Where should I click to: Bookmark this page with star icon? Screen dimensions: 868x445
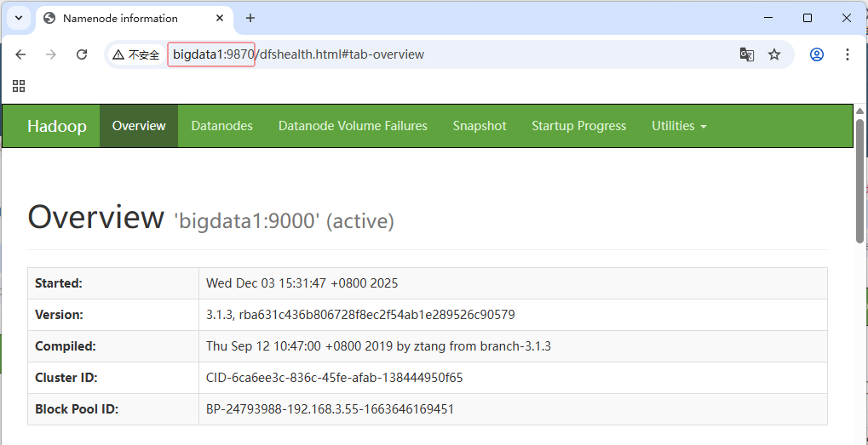(x=774, y=54)
